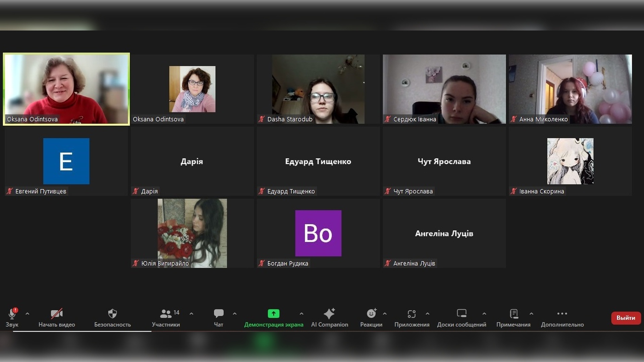This screenshot has width=644, height=362.
Task: Expand audio options arrow next to Звук
Action: [28, 314]
